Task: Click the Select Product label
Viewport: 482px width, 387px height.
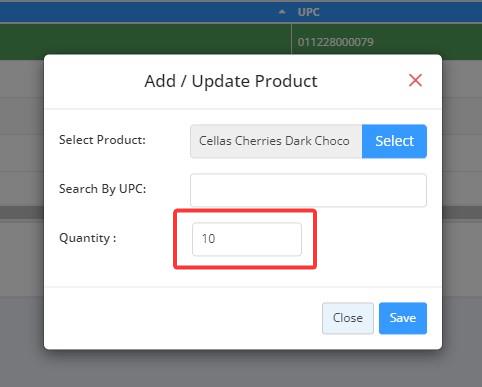Action: [x=102, y=140]
